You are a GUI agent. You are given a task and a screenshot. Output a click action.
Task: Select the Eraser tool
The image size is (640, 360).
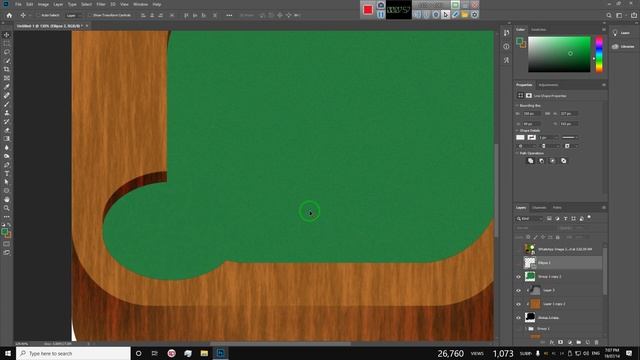[7, 130]
